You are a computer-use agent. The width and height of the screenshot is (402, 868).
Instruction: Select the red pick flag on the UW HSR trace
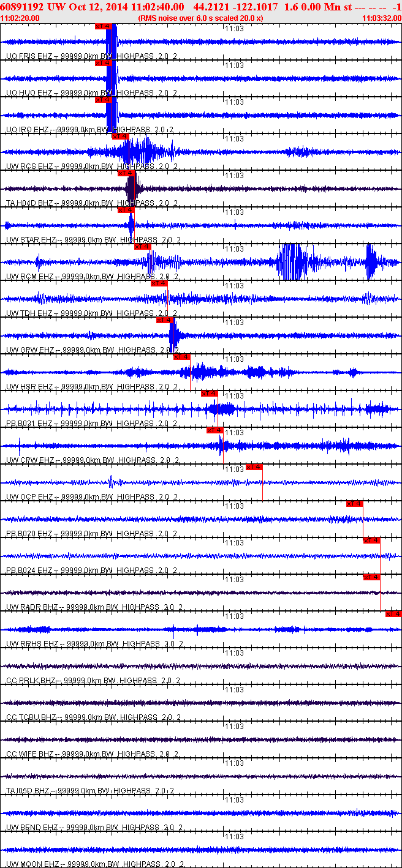point(182,357)
